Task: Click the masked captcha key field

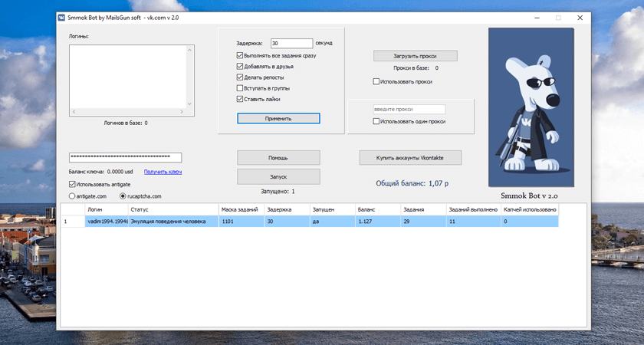Action: [125, 158]
